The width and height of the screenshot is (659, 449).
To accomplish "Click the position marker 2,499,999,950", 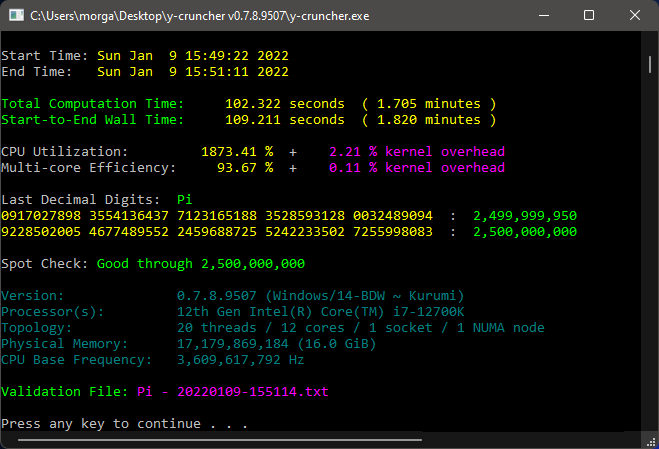I will (525, 216).
